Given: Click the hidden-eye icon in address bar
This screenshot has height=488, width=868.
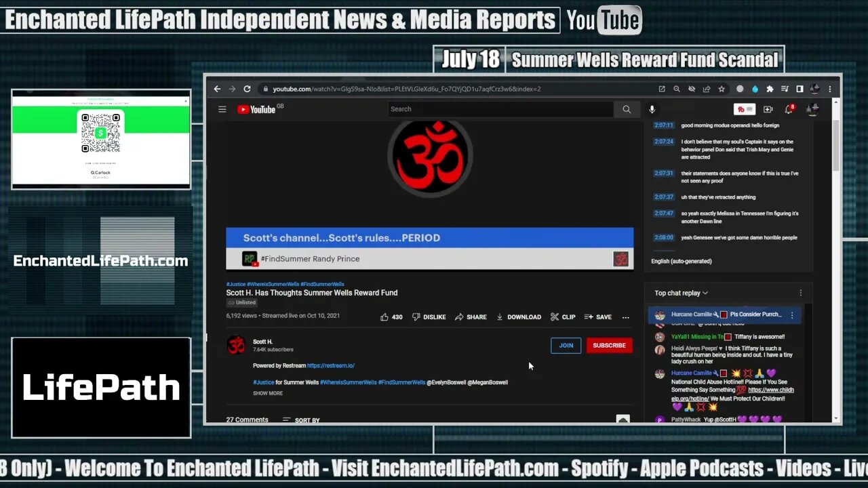Looking at the screenshot, I should [x=692, y=89].
